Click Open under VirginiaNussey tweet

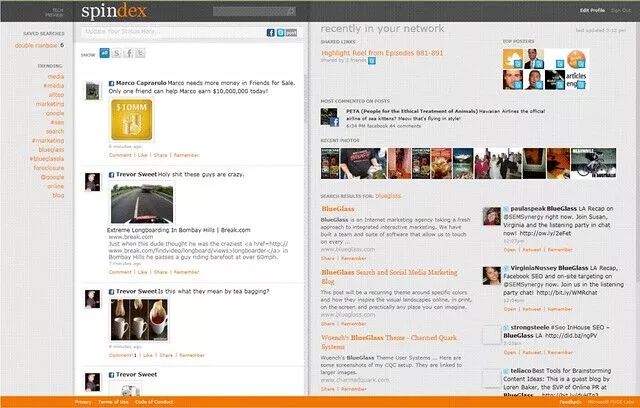510,309
